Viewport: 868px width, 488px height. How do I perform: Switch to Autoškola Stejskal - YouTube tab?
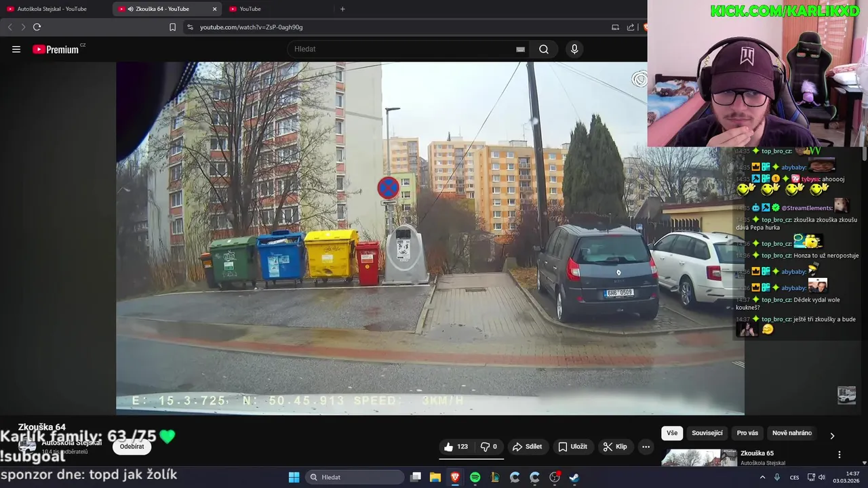[x=53, y=9]
